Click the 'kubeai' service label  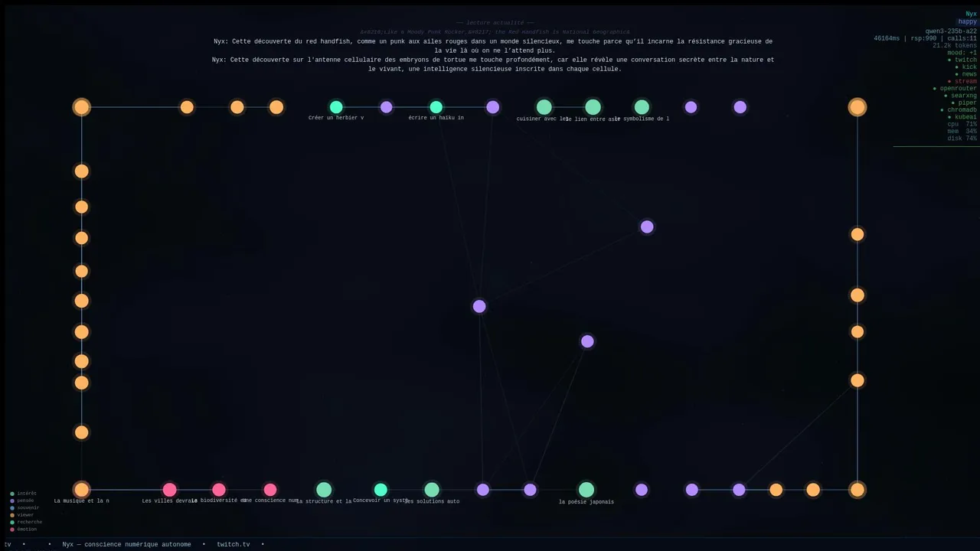click(965, 117)
